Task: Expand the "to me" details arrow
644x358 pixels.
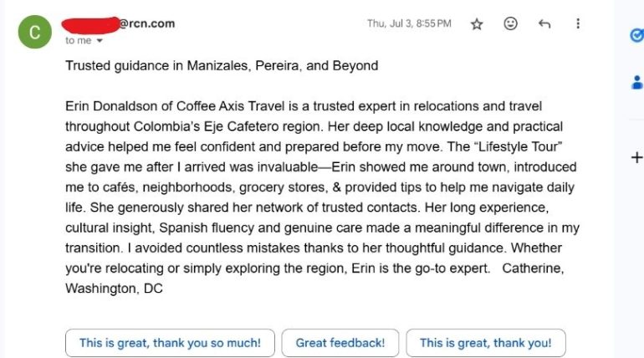Action: (x=100, y=40)
